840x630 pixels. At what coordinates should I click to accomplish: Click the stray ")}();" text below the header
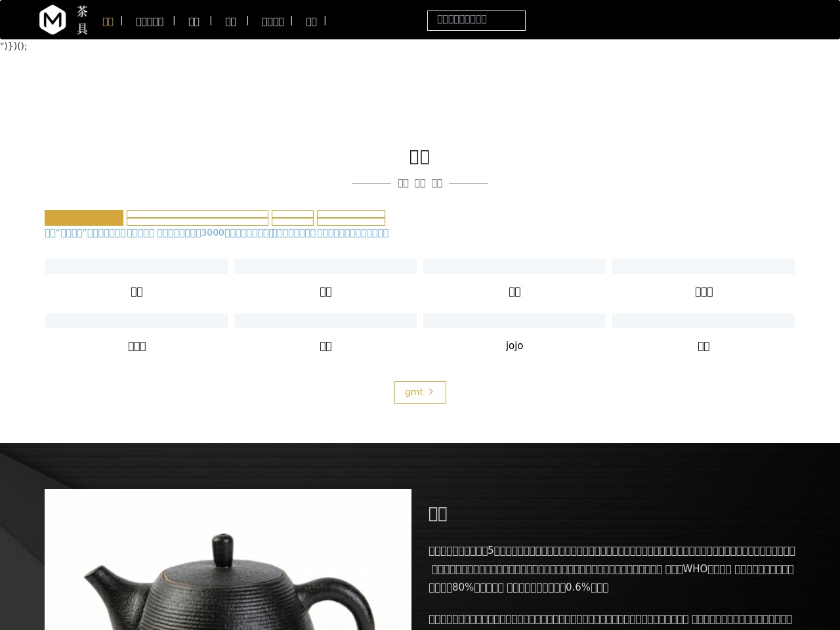coord(14,46)
